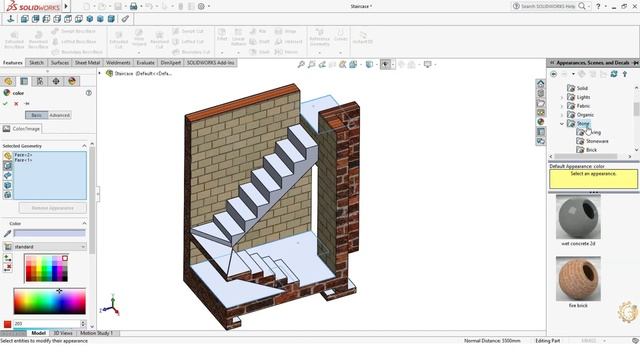Expand the SOLIDWORKS menu arrow
This screenshot has height=360, width=640.
[66, 6]
